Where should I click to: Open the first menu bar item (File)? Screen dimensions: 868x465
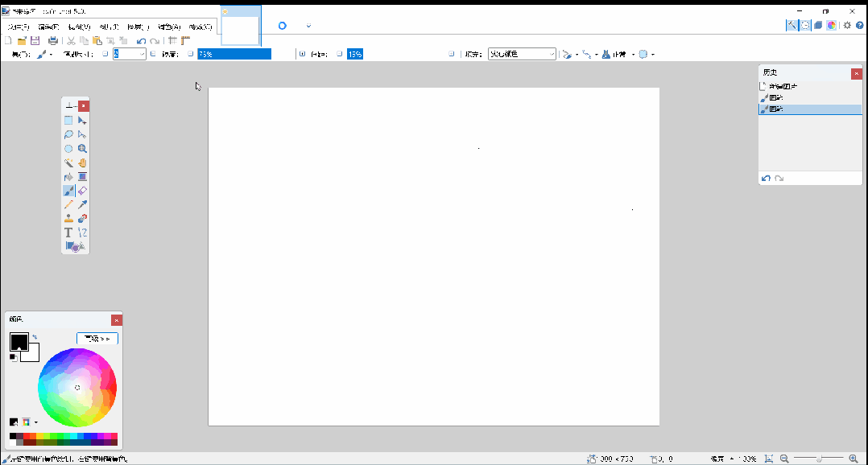coord(19,27)
